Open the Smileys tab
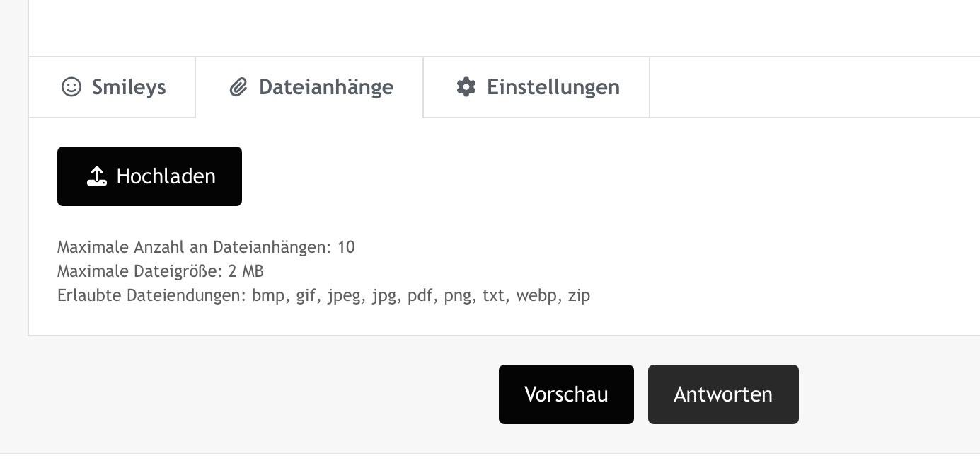980x461 pixels. [128, 87]
